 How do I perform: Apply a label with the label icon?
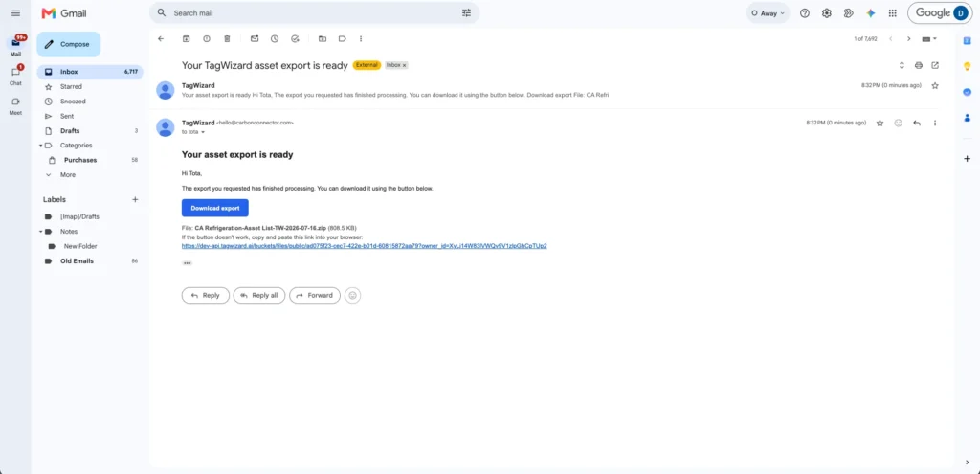click(x=343, y=38)
